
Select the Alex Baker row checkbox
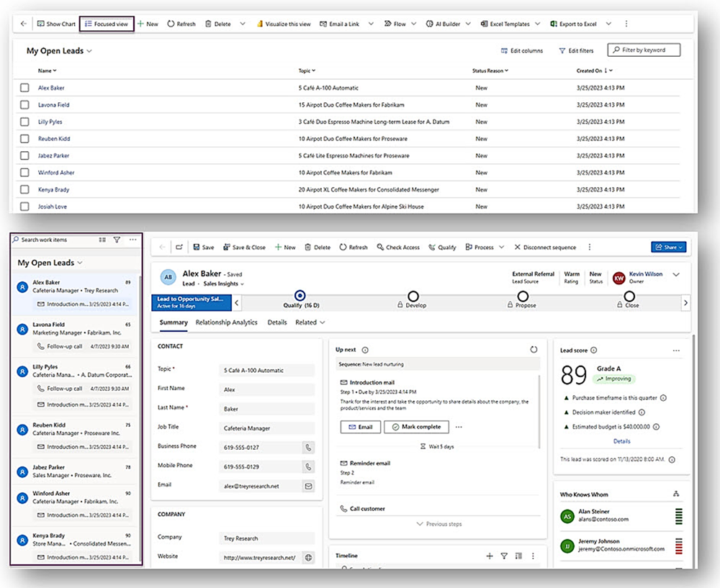pyautogui.click(x=24, y=88)
